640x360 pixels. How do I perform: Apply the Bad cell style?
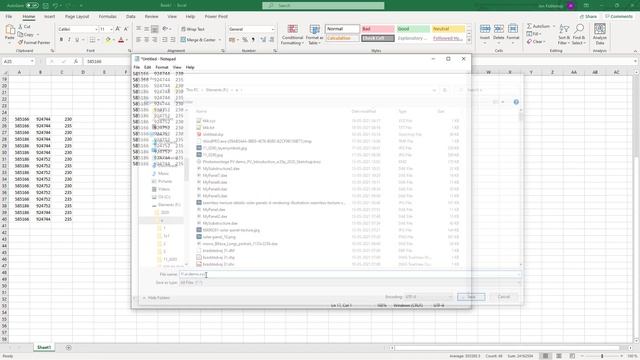(378, 29)
